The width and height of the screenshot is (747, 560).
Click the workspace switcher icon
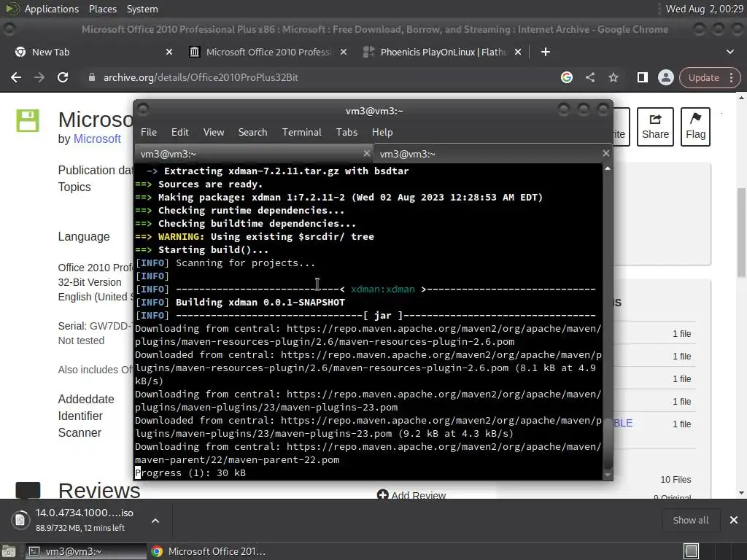pyautogui.click(x=692, y=551)
